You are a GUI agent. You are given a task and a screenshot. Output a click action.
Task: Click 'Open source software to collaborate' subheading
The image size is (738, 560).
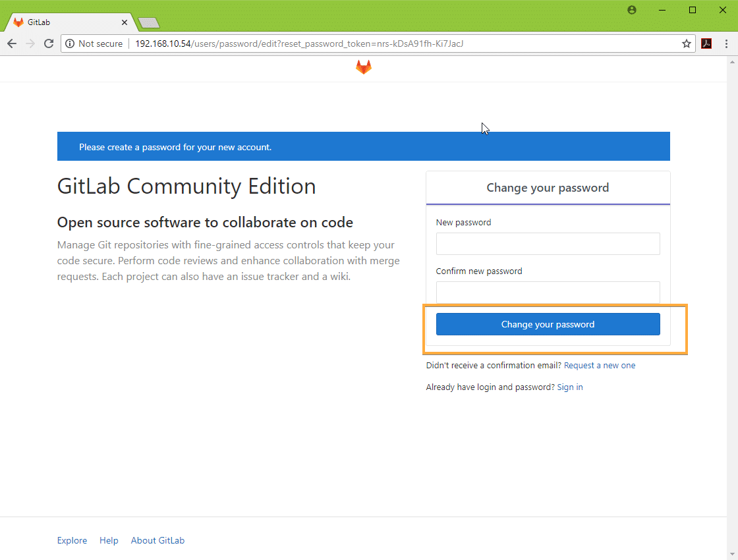pos(205,222)
